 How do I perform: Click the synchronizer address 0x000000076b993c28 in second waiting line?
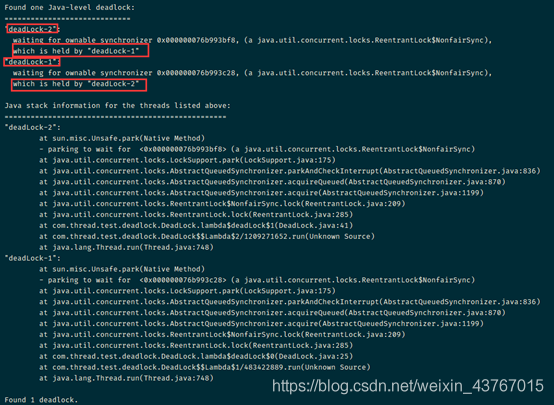196,73
